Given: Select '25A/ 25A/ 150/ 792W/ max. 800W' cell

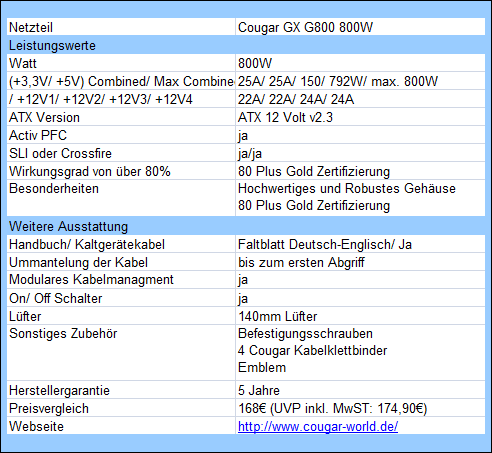Looking at the screenshot, I should click(360, 81).
